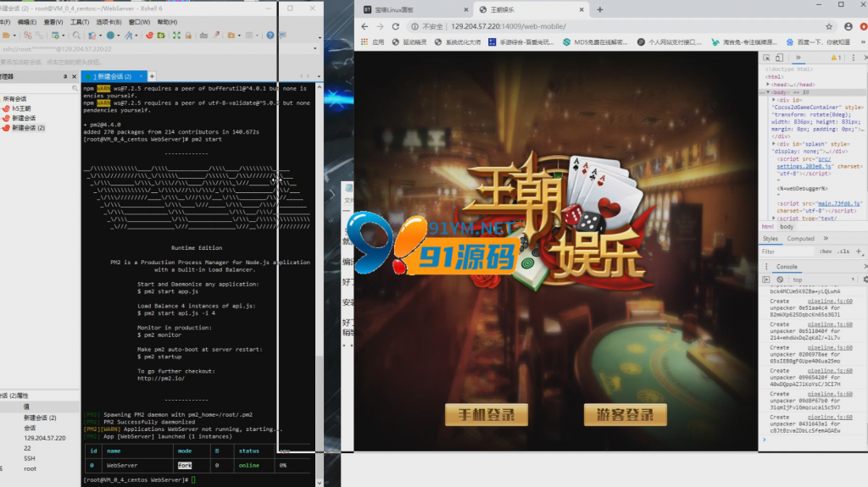Image resolution: width=868 pixels, height=487 pixels.
Task: Select the h5王朝 session in the tree
Action: click(21, 108)
